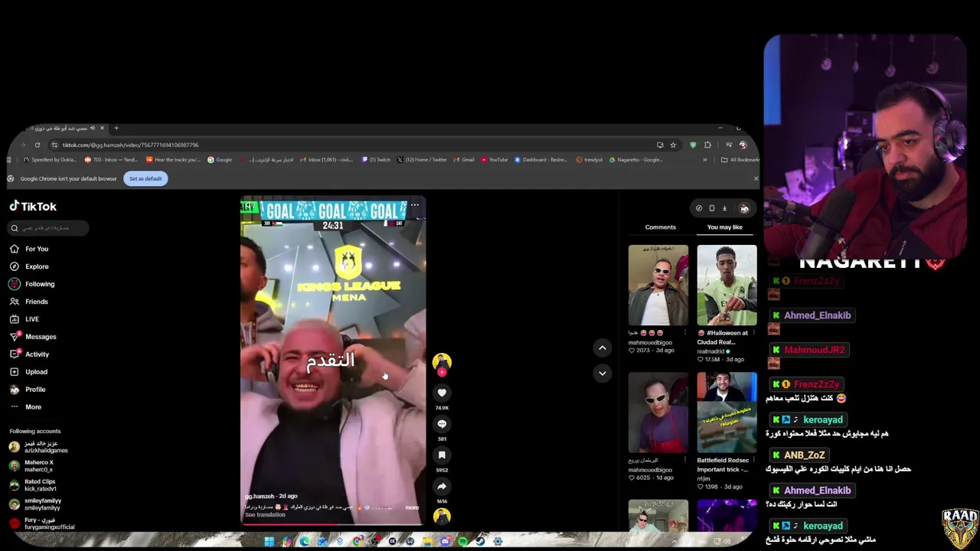Open the YouTube bookmark
The image size is (980, 551).
[x=495, y=160]
